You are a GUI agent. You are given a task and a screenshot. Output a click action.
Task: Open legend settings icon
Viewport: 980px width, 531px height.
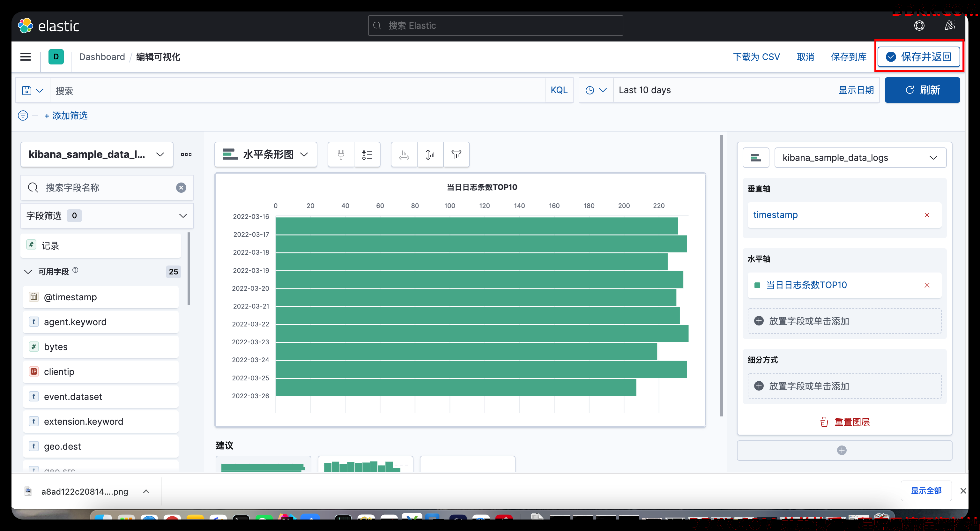367,154
